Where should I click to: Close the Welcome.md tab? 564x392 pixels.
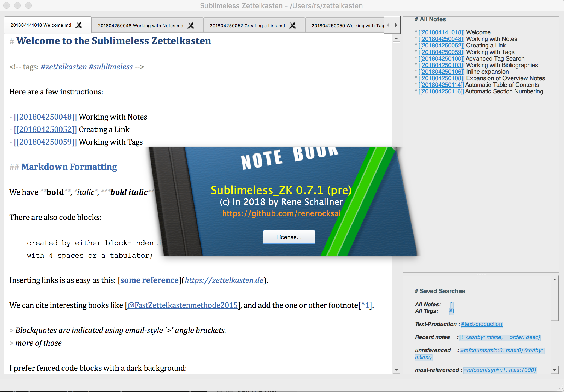(79, 25)
